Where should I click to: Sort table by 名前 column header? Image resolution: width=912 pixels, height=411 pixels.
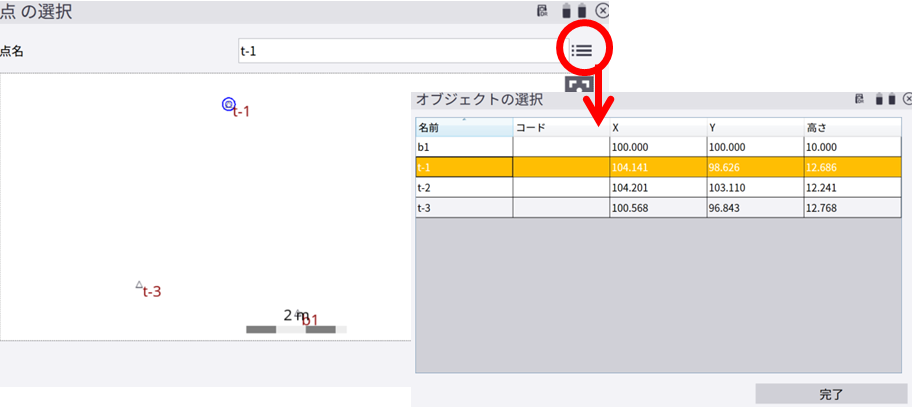(463, 127)
